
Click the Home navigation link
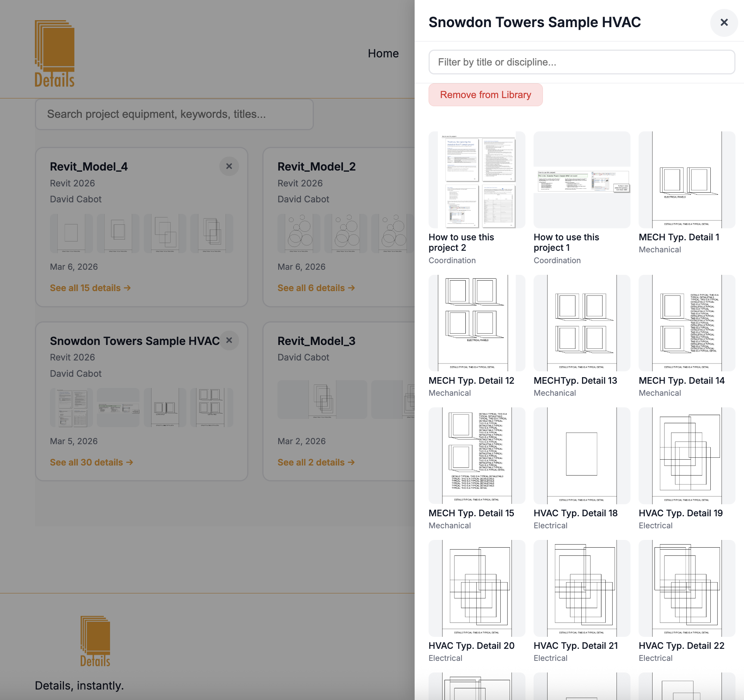(x=383, y=53)
